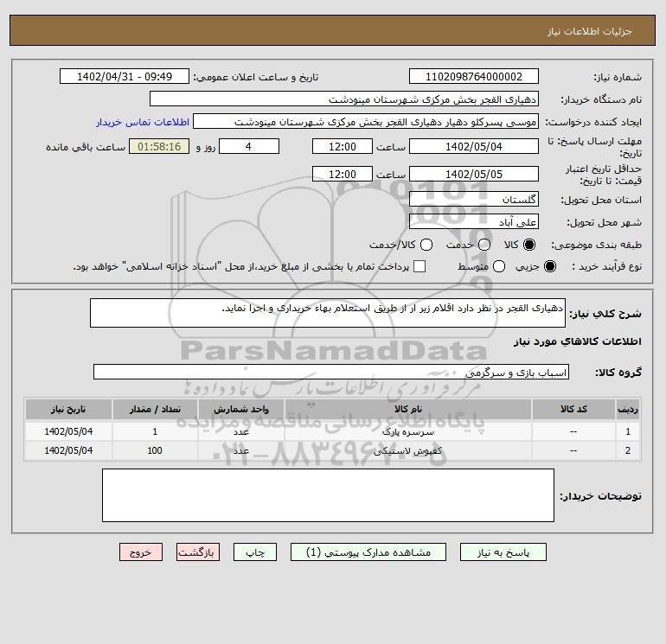Select the کالا/خدمت radio button
The image size is (666, 644).
426,245
